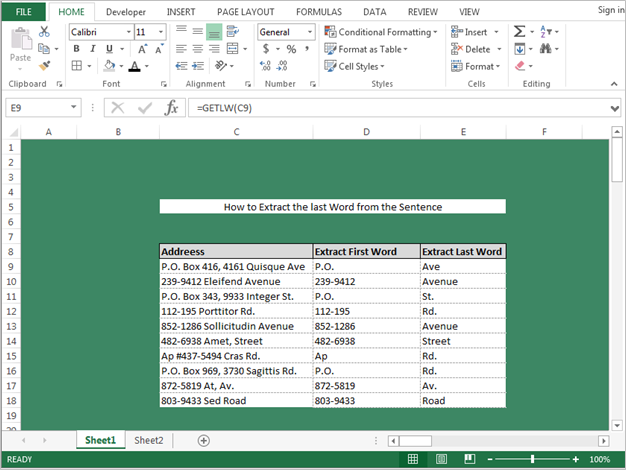
Task: Add a new sheet with plus button
Action: tap(204, 440)
